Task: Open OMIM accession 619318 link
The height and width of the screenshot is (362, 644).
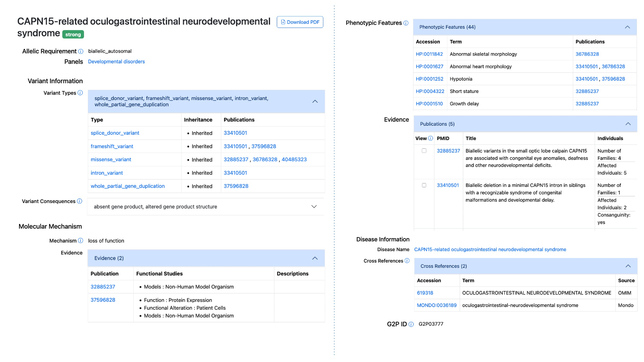Action: pos(425,293)
